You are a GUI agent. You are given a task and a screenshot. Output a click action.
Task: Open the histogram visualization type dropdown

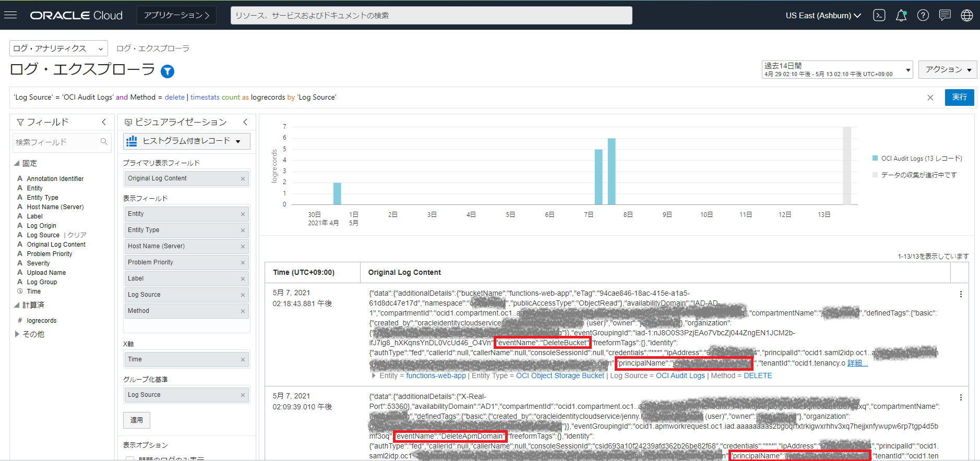click(x=186, y=141)
